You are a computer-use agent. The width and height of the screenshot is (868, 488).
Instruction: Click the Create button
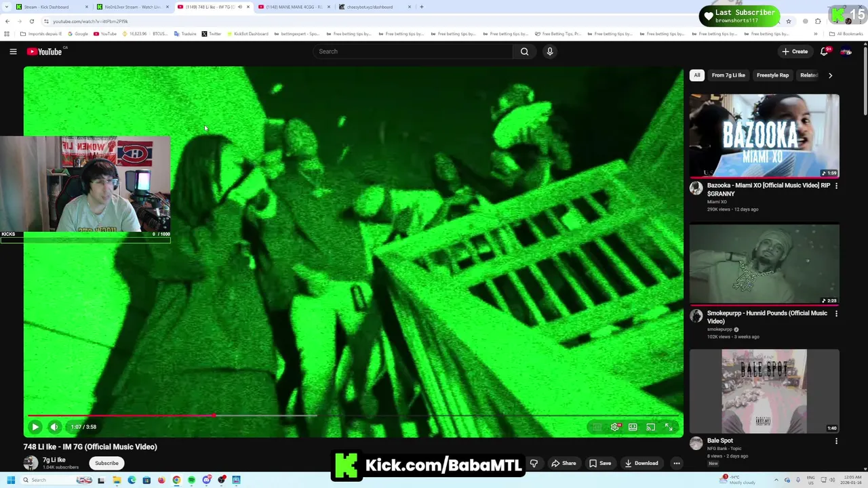click(x=795, y=52)
